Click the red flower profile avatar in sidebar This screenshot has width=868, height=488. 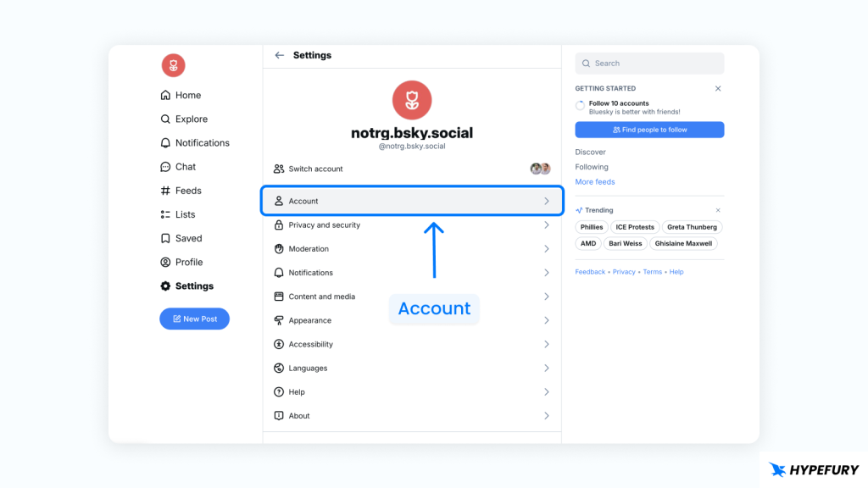coord(173,65)
